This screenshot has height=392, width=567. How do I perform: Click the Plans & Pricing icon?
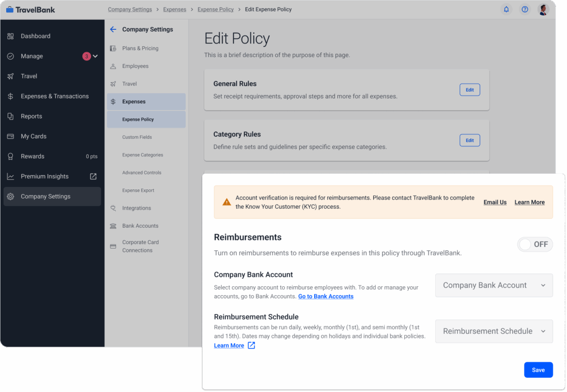(x=113, y=48)
